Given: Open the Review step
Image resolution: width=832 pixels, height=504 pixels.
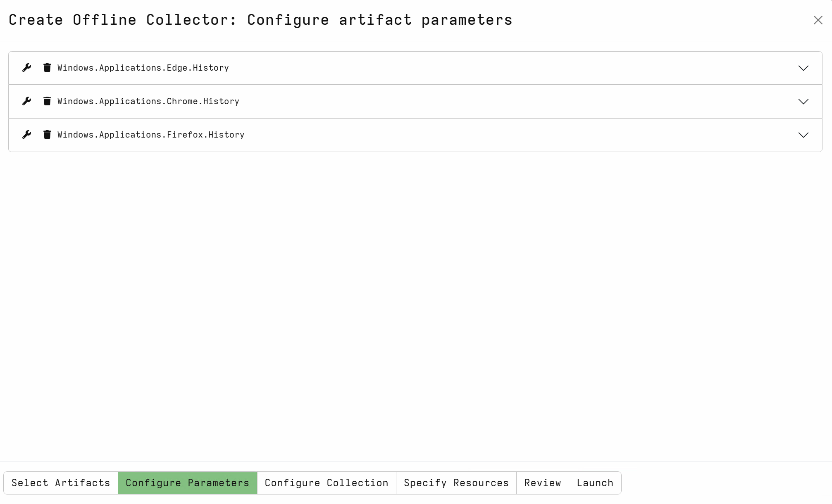Looking at the screenshot, I should 543,483.
